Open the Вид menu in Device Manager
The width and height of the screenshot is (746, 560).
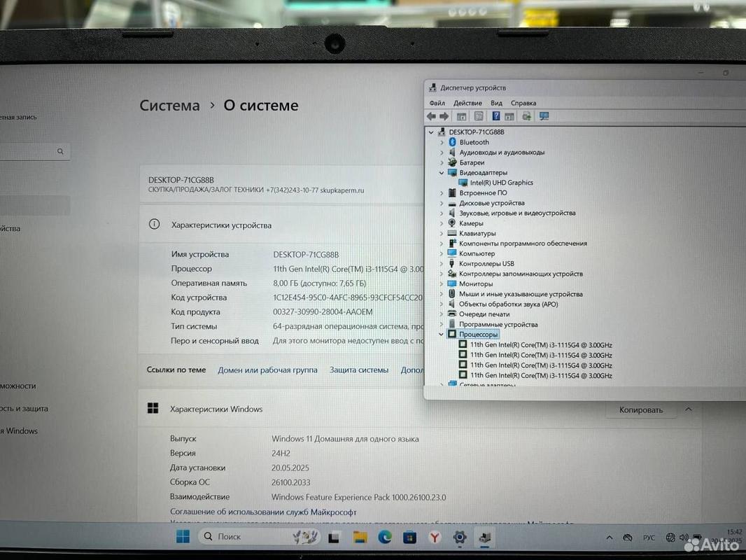(x=496, y=103)
